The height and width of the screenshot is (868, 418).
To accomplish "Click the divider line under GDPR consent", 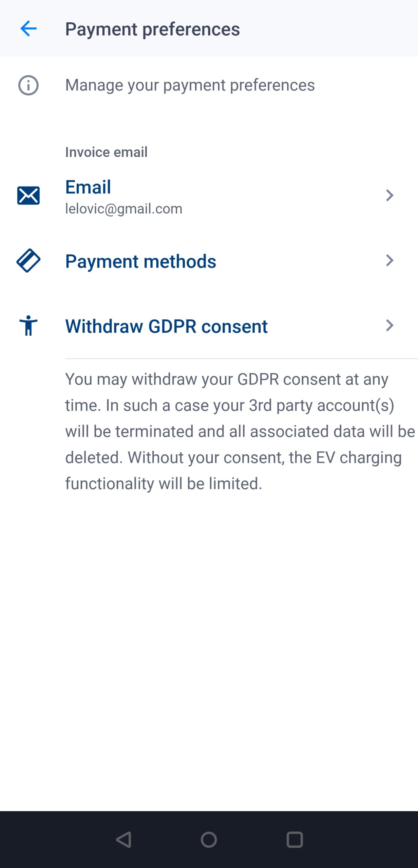I will [241, 358].
